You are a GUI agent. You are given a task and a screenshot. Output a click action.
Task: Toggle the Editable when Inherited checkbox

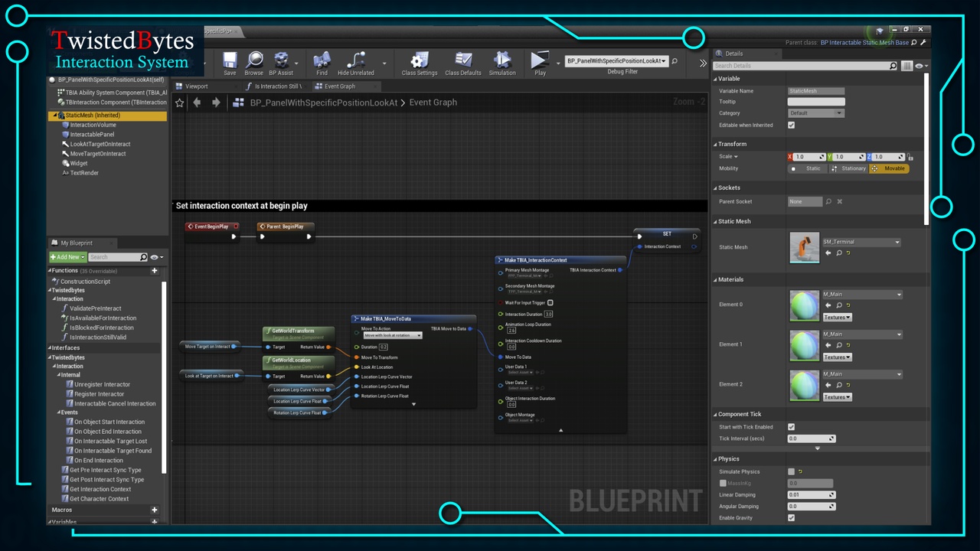(x=791, y=125)
